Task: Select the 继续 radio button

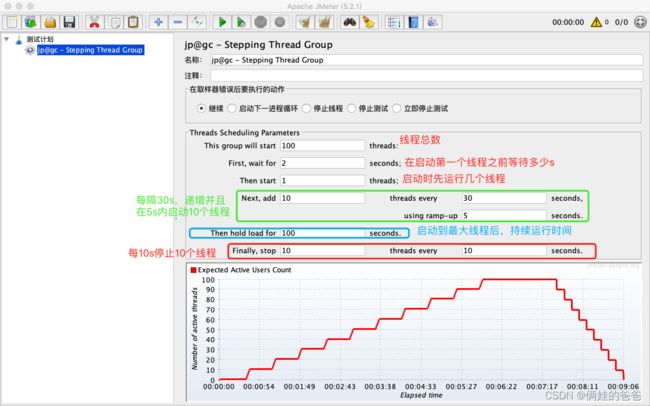Action: point(201,108)
